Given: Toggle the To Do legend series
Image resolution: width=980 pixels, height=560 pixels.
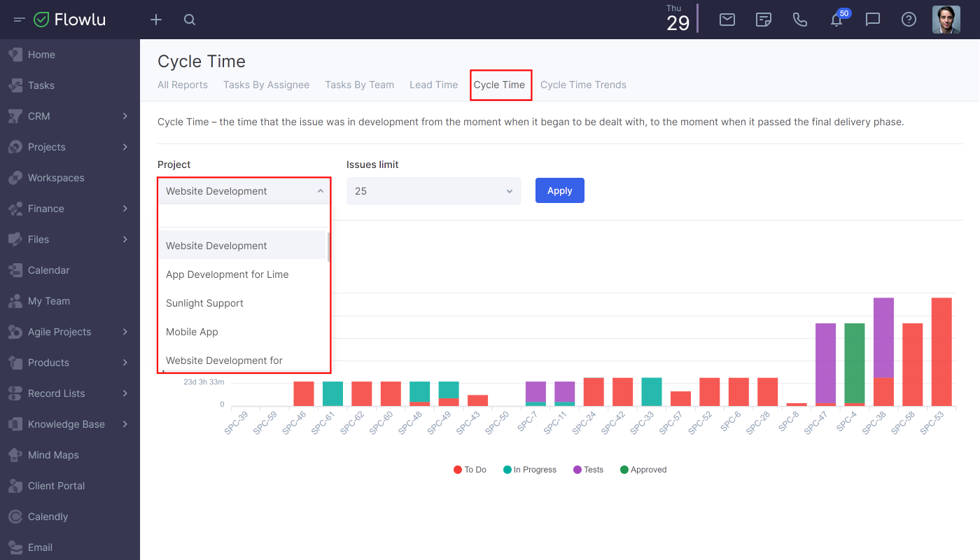Looking at the screenshot, I should [x=470, y=470].
